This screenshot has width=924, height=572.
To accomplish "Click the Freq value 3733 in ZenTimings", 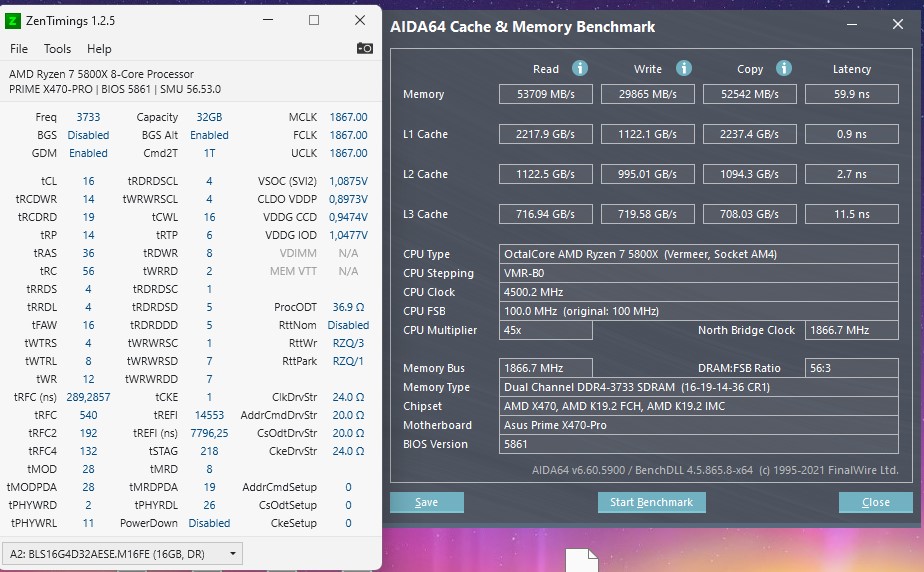I will pos(88,117).
